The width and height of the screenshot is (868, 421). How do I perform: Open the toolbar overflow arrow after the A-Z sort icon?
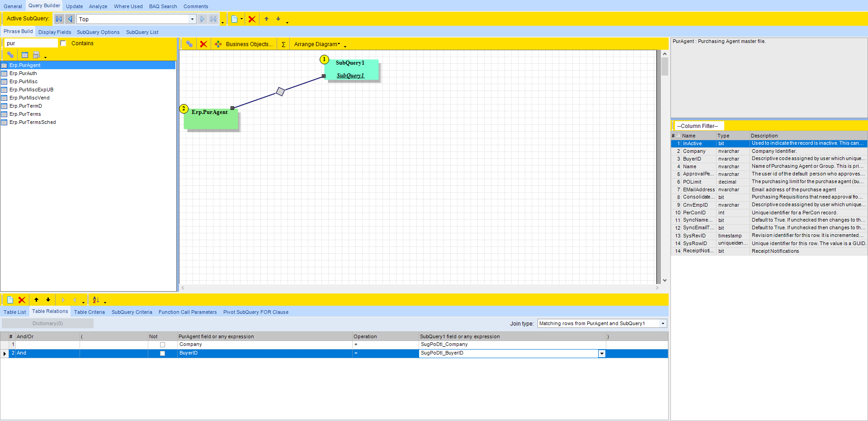point(105,303)
